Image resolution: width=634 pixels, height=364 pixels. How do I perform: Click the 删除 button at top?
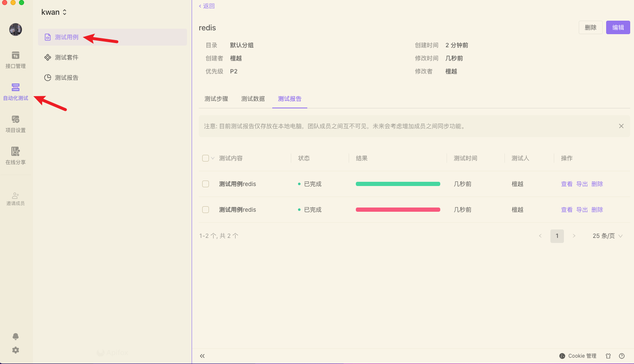point(591,27)
